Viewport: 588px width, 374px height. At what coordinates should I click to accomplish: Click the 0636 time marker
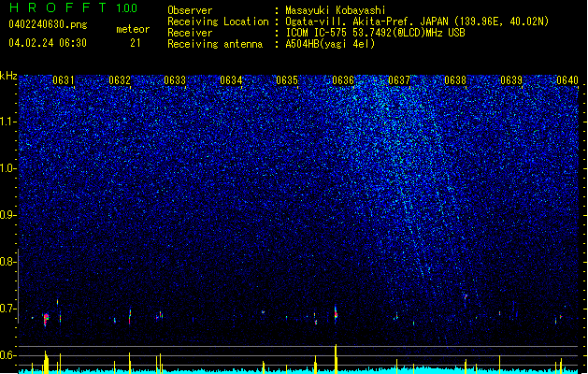tap(343, 80)
